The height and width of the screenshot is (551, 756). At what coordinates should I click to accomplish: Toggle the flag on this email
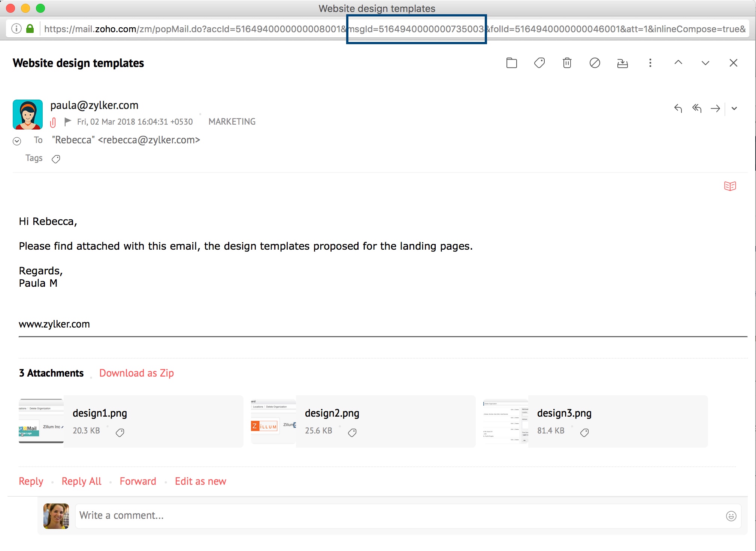[68, 121]
